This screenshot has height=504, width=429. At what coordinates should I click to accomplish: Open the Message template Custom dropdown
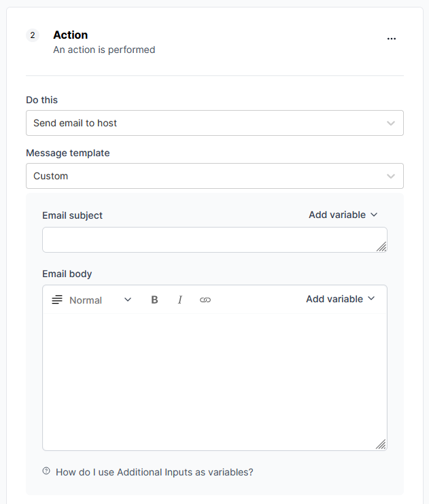click(215, 176)
